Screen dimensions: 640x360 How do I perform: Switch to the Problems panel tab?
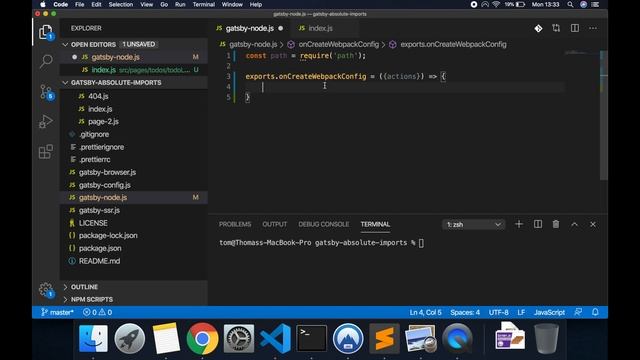click(x=235, y=224)
